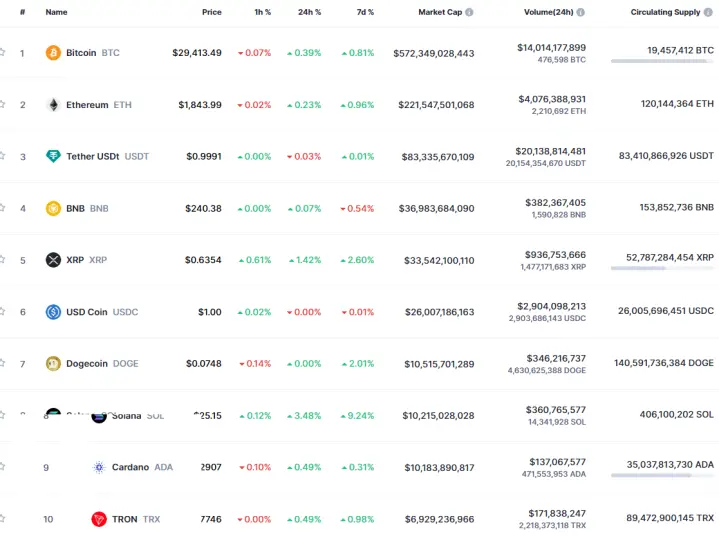Click Bitcoin price $29,413.49
Image resolution: width=719 pixels, height=543 pixels.
(x=197, y=53)
